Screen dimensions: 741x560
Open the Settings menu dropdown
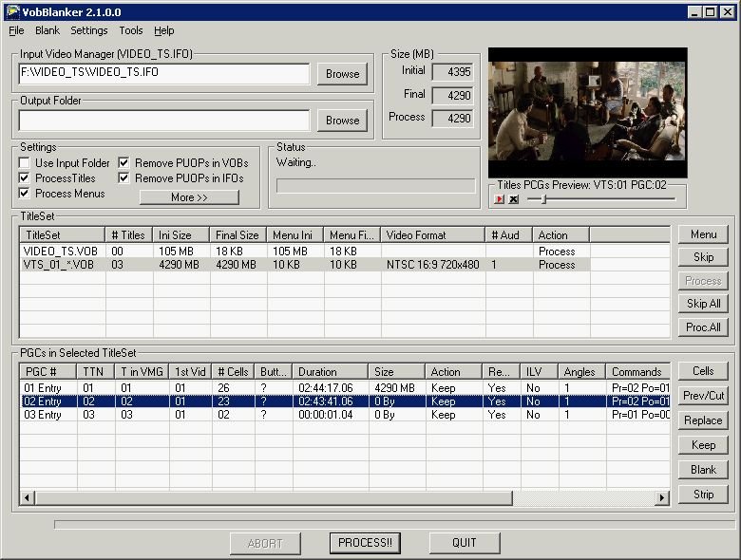(89, 30)
